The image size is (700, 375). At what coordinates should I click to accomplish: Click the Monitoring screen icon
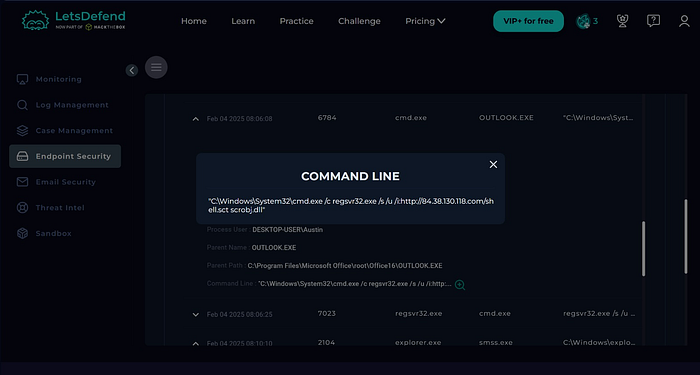click(22, 79)
